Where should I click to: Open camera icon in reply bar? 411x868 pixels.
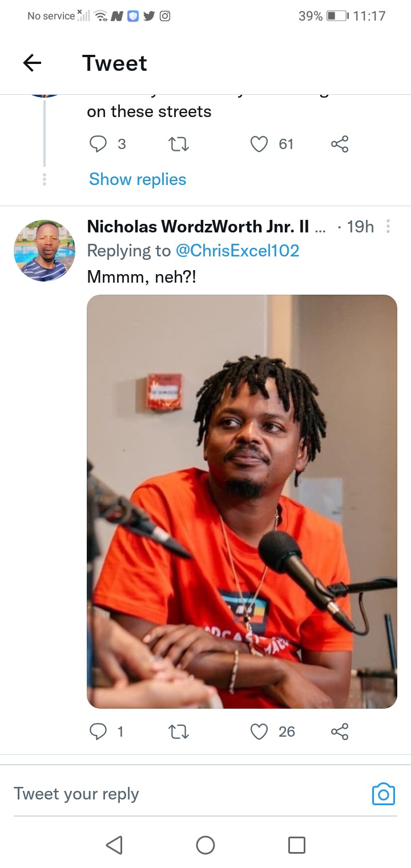pyautogui.click(x=383, y=794)
